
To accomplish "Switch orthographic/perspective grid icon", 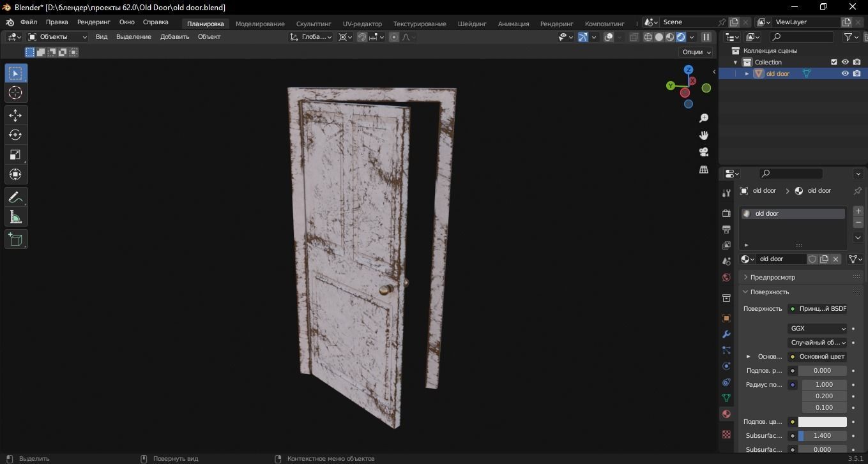I will click(704, 169).
